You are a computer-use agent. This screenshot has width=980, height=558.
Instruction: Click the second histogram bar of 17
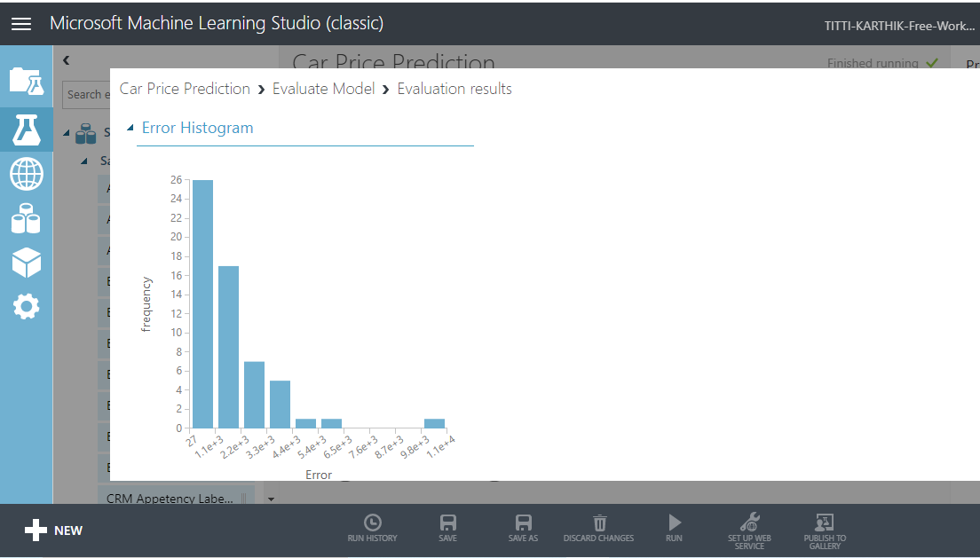click(228, 347)
